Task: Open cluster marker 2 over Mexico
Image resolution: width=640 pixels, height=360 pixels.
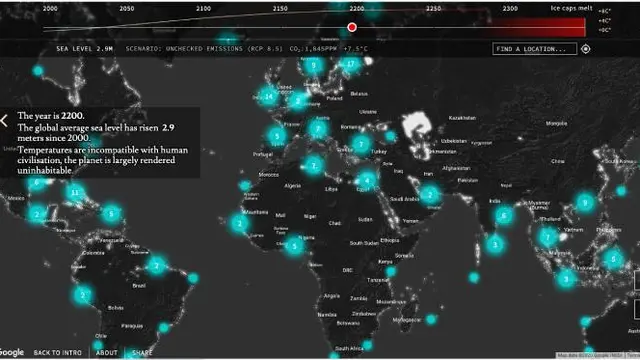Action: [x=37, y=214]
